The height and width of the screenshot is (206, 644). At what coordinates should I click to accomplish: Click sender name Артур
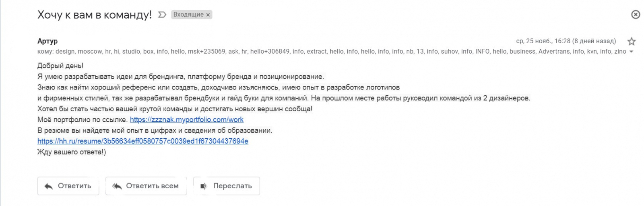(x=47, y=41)
